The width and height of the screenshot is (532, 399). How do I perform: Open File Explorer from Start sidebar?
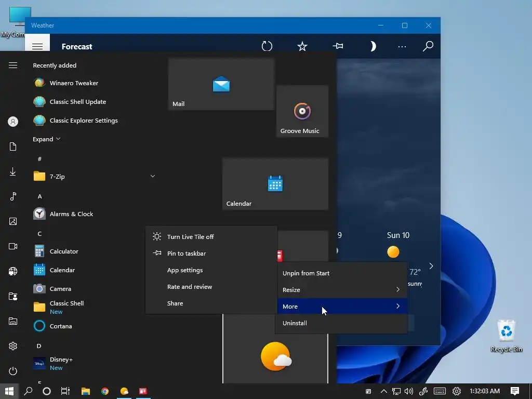click(13, 321)
